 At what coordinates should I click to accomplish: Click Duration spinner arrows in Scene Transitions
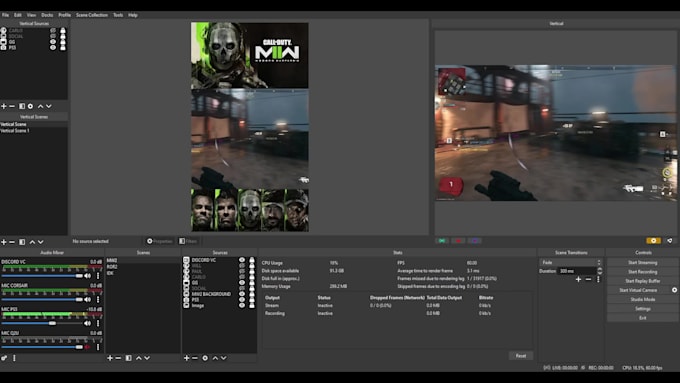(x=599, y=271)
